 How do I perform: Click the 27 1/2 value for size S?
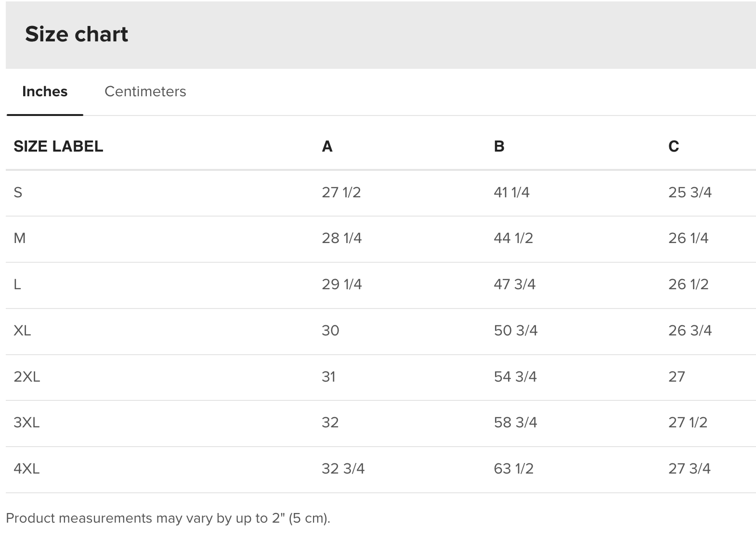pyautogui.click(x=341, y=192)
